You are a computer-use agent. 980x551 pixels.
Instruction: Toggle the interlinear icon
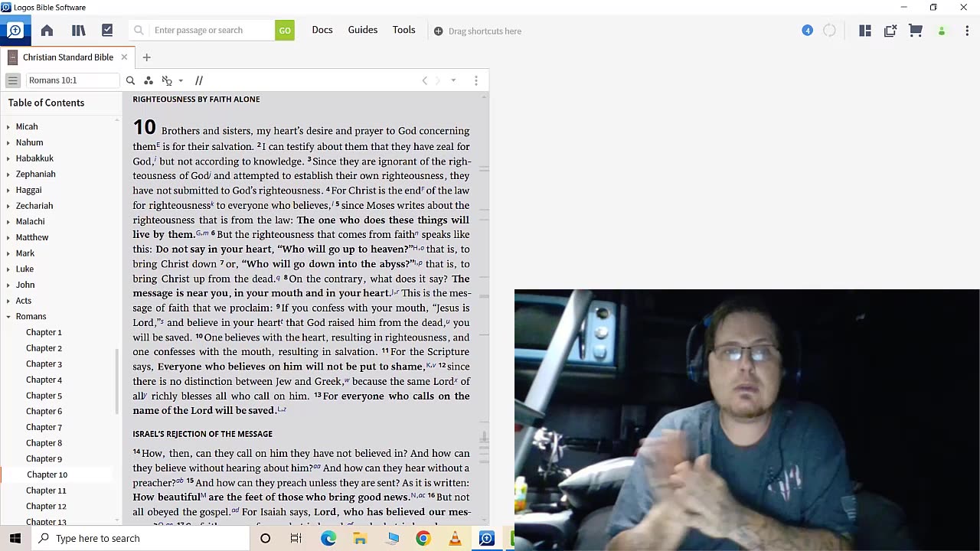pyautogui.click(x=167, y=80)
